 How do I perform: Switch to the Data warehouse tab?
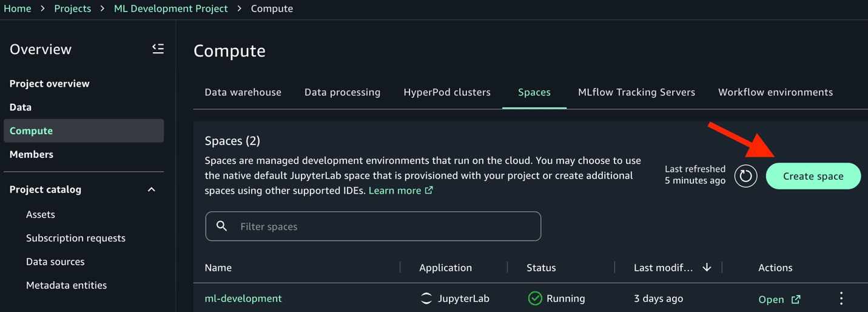tap(243, 92)
